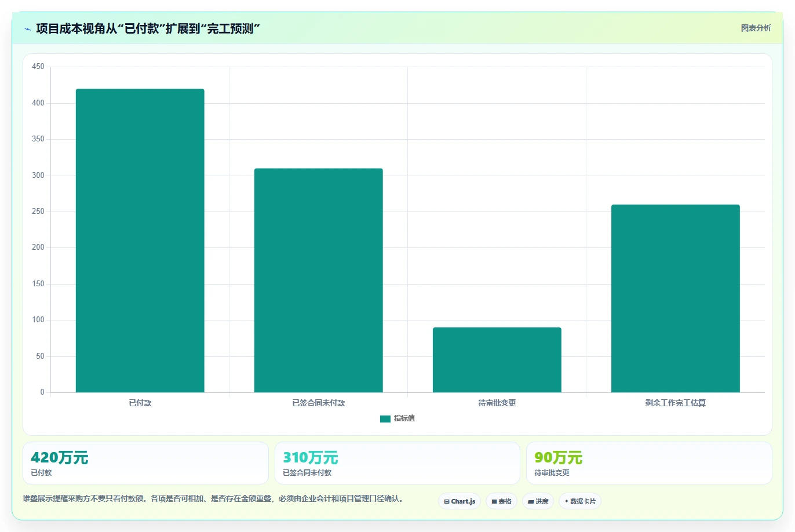Image resolution: width=795 pixels, height=532 pixels.
Task: Click the 剩余工作完工估算 x-axis label
Action: click(676, 403)
